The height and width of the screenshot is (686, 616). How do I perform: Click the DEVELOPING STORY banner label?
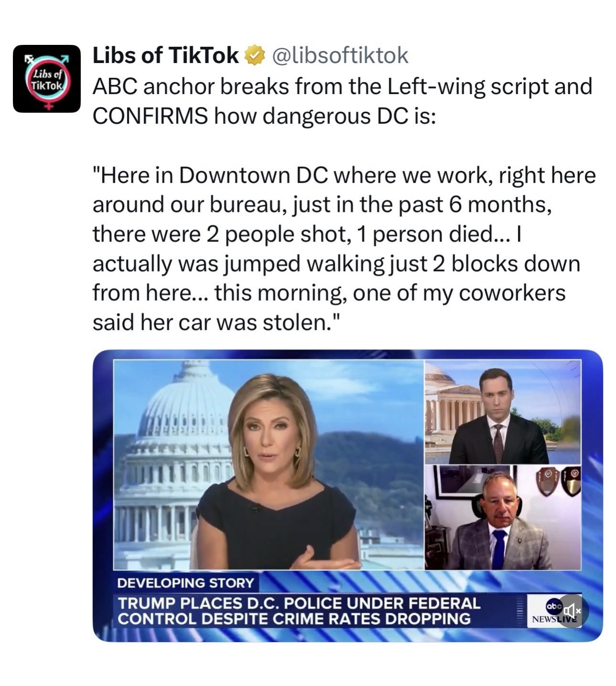click(x=185, y=583)
